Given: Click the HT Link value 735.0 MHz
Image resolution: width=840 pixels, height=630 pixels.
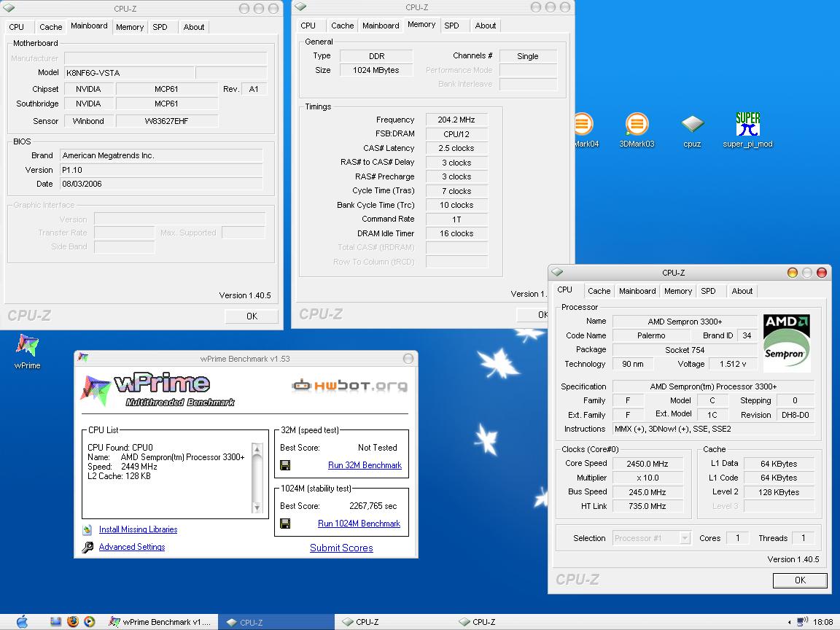Looking at the screenshot, I should coord(647,506).
